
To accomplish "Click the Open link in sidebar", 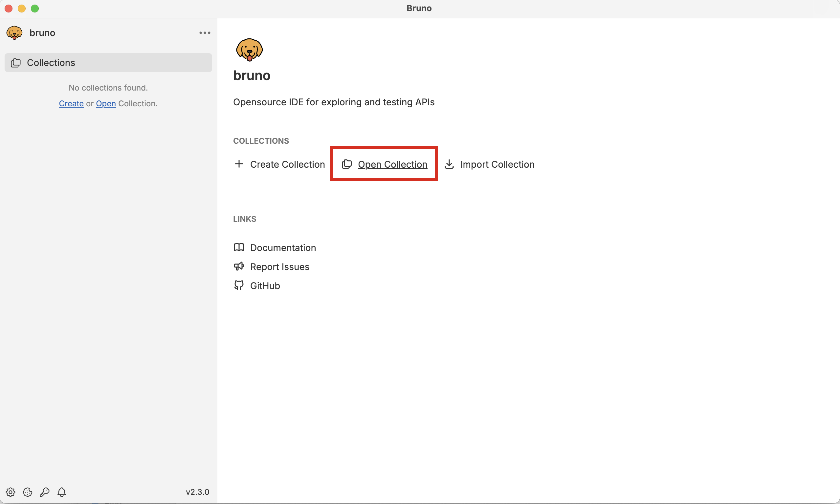I will (106, 104).
